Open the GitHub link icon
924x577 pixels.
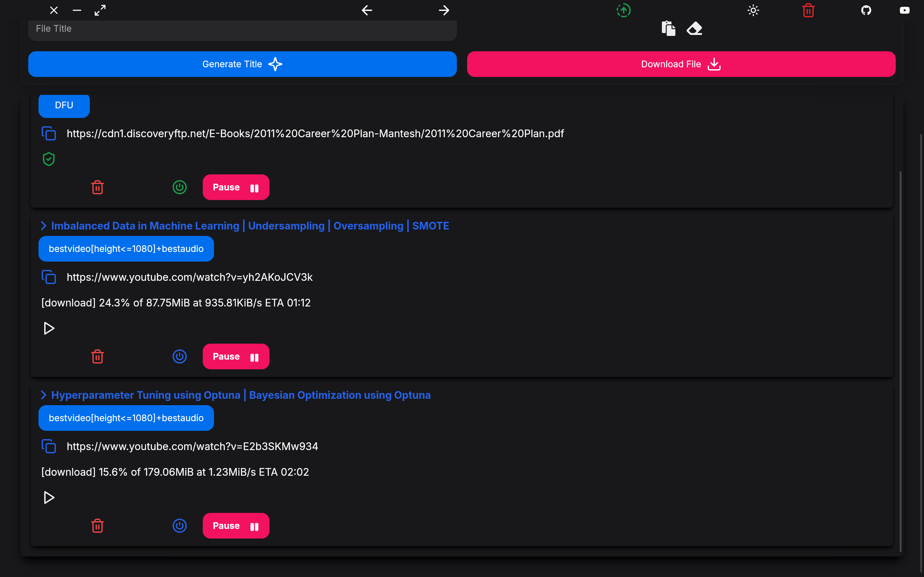[866, 10]
